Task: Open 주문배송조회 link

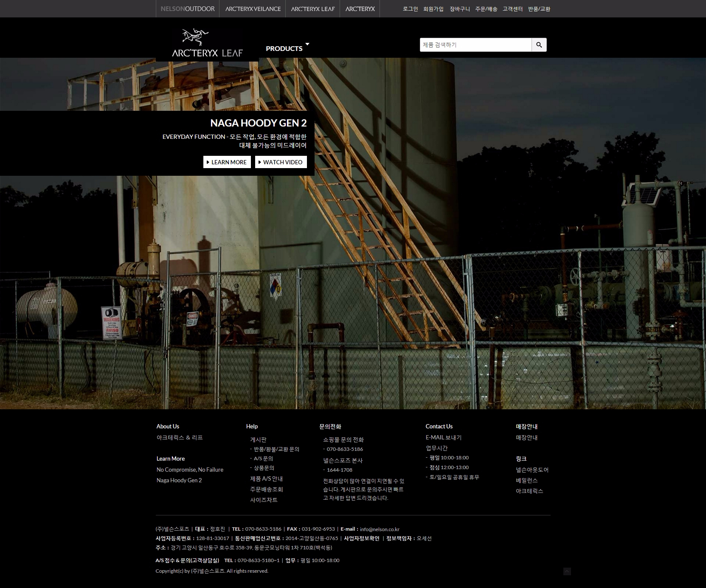Action: tap(266, 489)
